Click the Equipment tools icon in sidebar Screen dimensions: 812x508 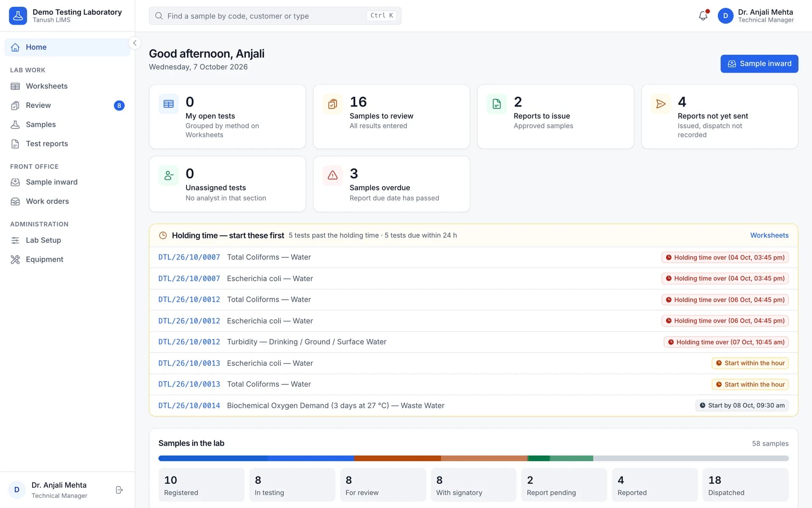pyautogui.click(x=15, y=260)
